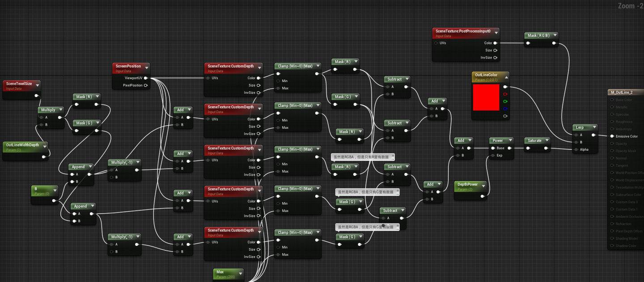This screenshot has width=644, height=282.
Task: Click the output pin of the B Param(0) node
Action: [x=55, y=200]
